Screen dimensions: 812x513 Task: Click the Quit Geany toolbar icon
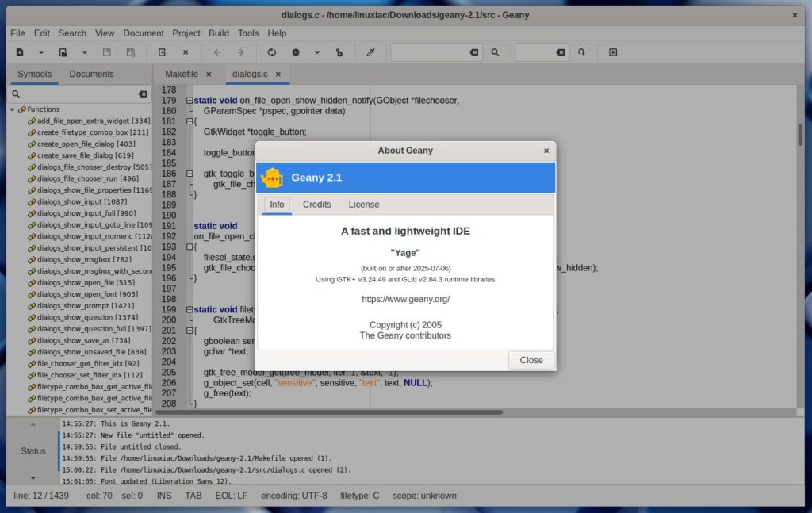click(x=612, y=52)
